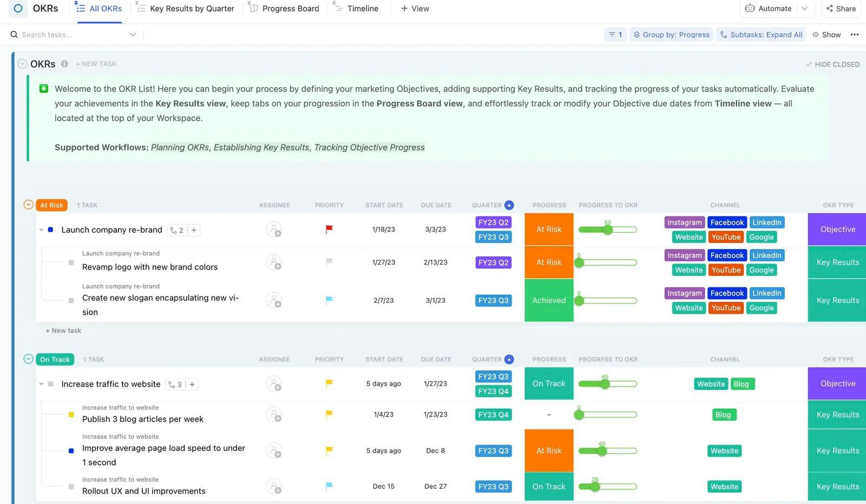Click the OKRs list circle icon

point(18,9)
